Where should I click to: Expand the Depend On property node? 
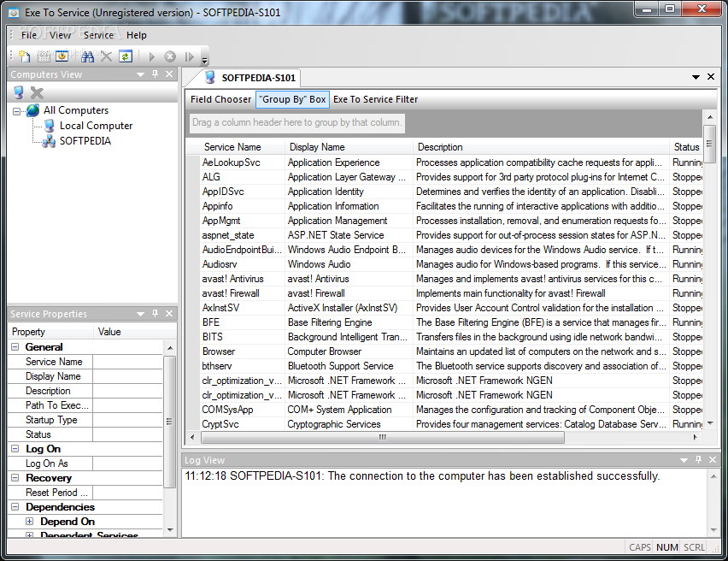tap(29, 521)
